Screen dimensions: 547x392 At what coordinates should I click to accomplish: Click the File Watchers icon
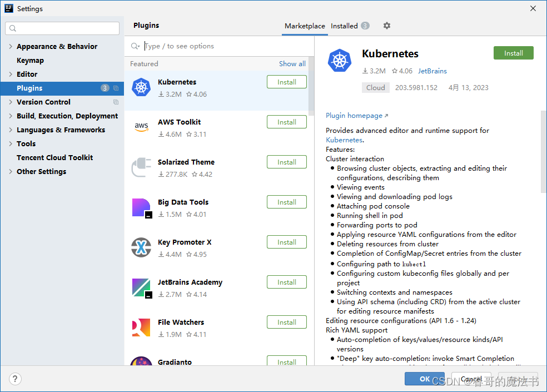141,328
